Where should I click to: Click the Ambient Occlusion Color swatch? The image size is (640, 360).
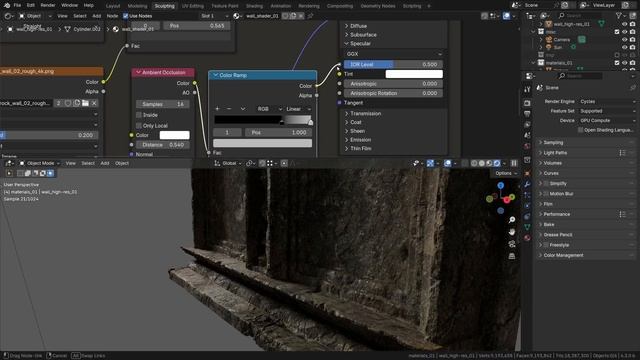[x=174, y=135]
